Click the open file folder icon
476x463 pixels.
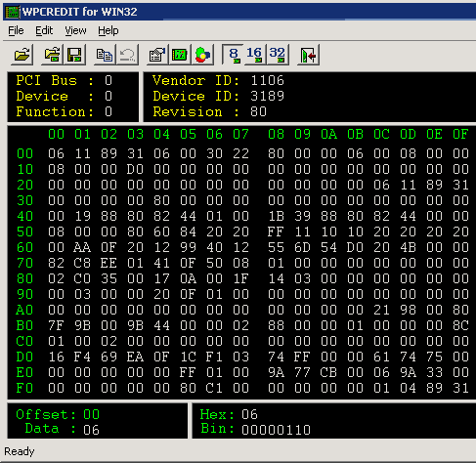coord(22,55)
